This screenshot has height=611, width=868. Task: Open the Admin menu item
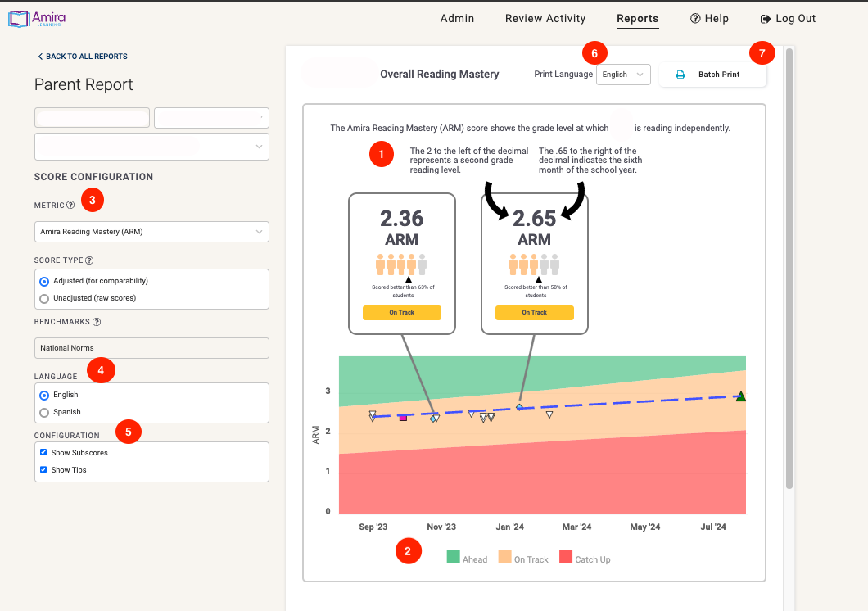[x=457, y=18]
